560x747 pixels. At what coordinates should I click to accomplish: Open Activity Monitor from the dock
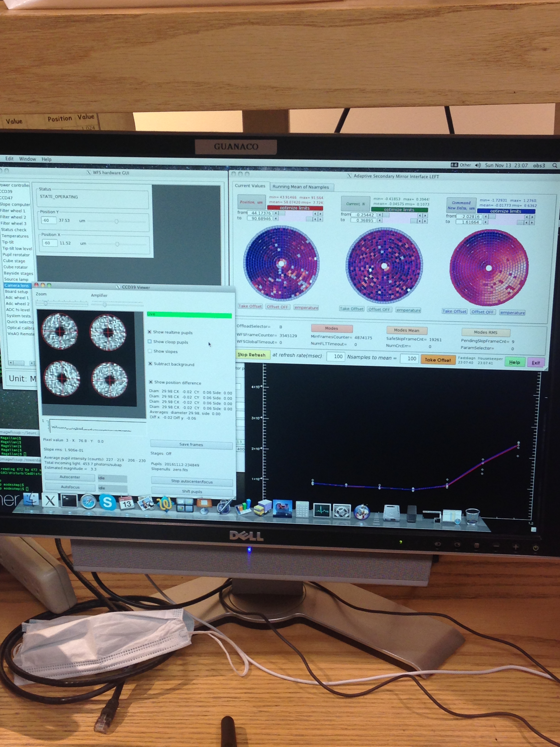(322, 510)
